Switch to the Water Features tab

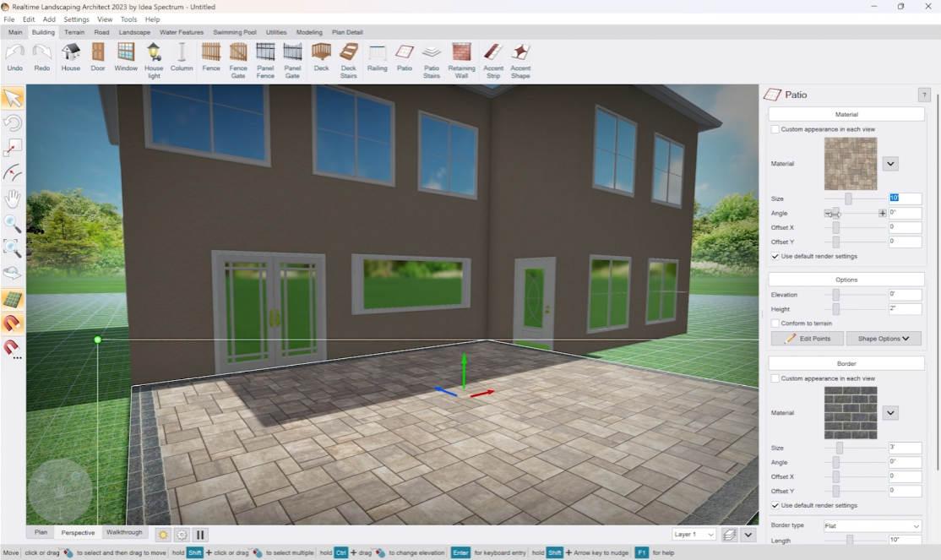[x=182, y=32]
